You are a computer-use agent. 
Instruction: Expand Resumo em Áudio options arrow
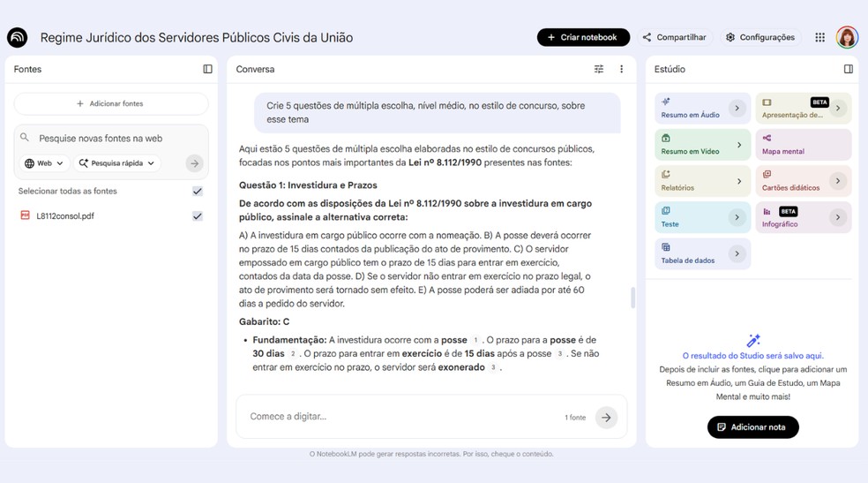tap(737, 108)
